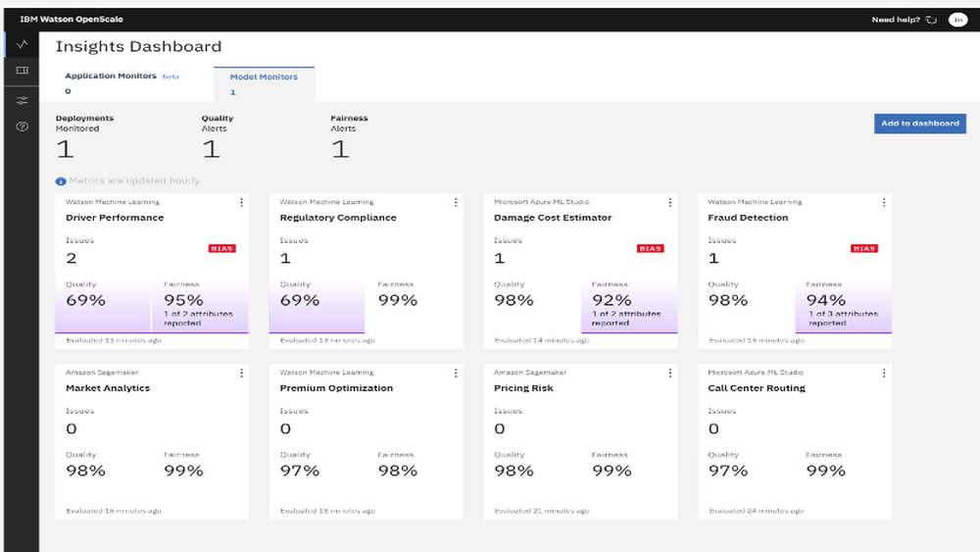This screenshot has height=552, width=980.
Task: Switch to Application Monitors tab
Action: pos(122,83)
